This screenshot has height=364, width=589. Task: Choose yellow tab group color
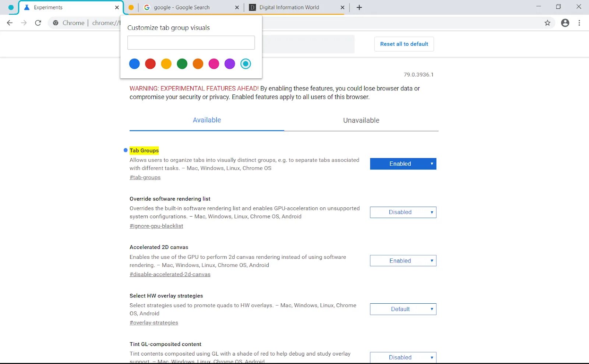coord(166,64)
